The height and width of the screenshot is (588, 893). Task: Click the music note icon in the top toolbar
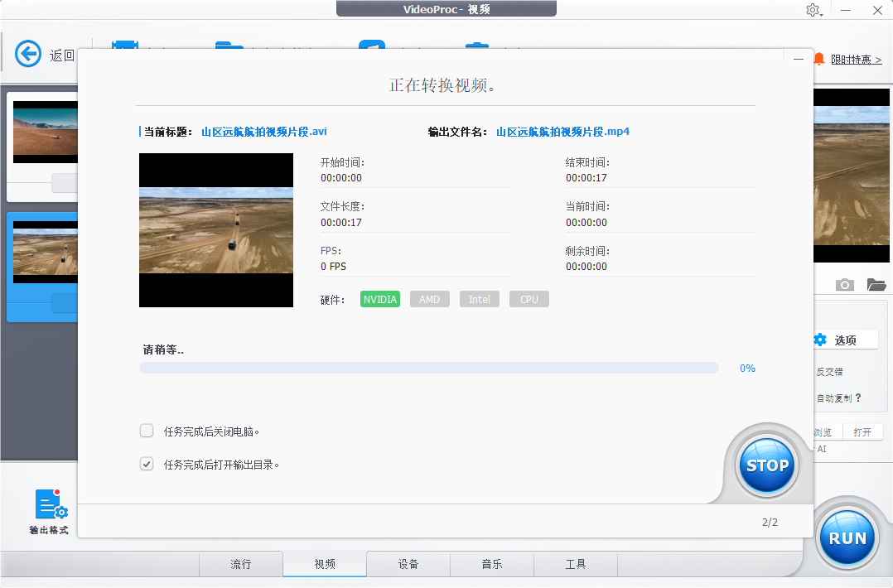(371, 46)
